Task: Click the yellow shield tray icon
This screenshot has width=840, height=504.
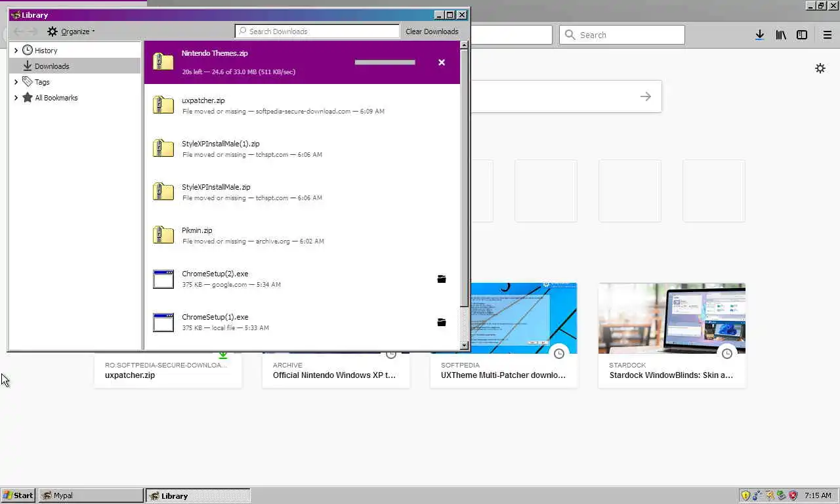Action: click(745, 495)
